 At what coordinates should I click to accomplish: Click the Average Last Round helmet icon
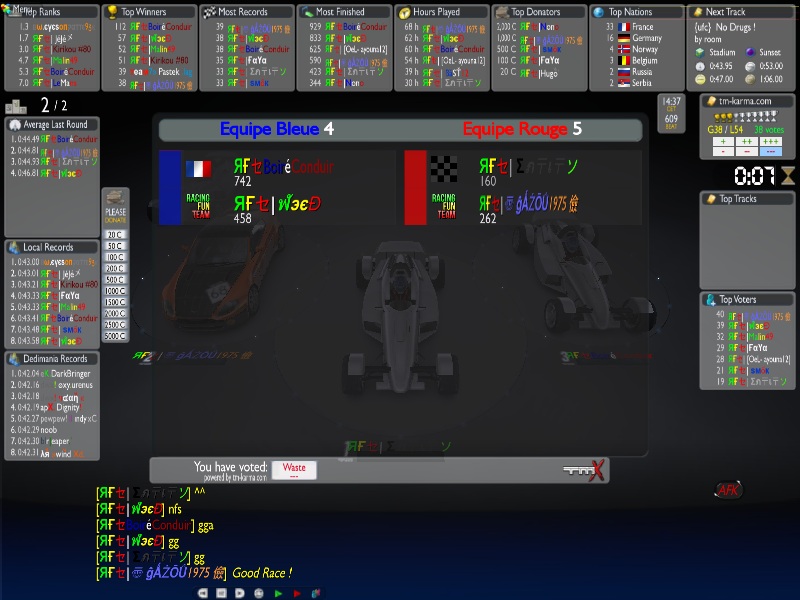(x=15, y=124)
